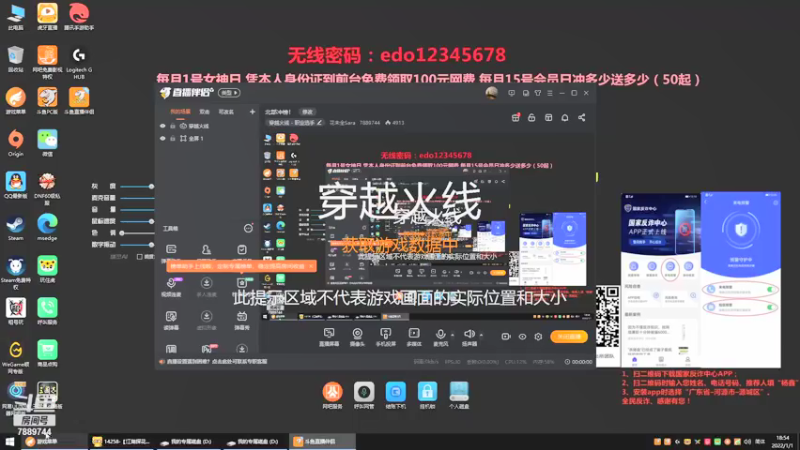Open the Steam desktop shortcut
This screenshot has height=450, width=800.
pos(16,228)
